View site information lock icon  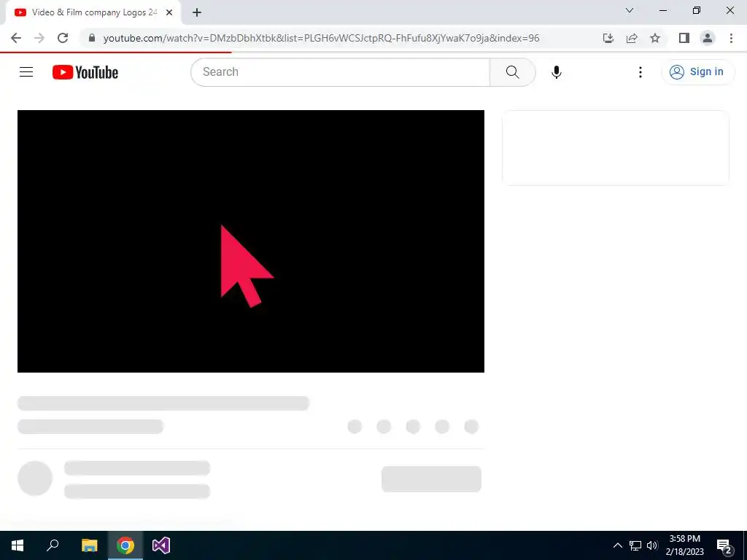pos(92,38)
